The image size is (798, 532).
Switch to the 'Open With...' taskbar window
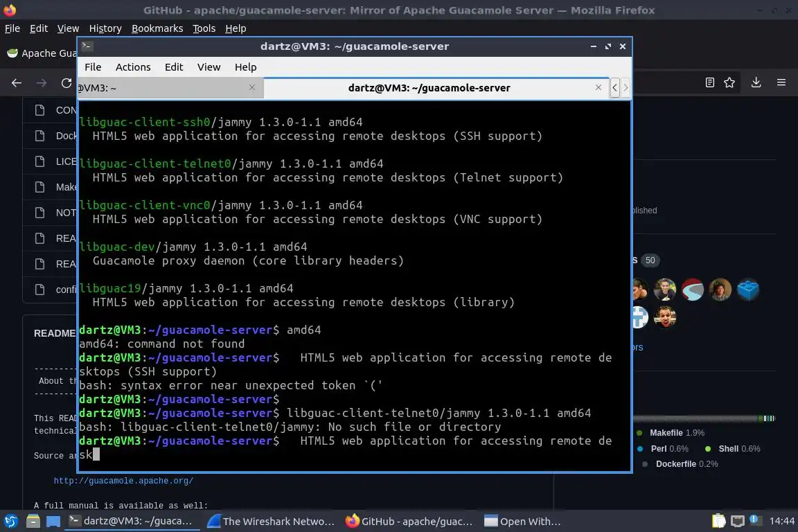click(x=523, y=522)
